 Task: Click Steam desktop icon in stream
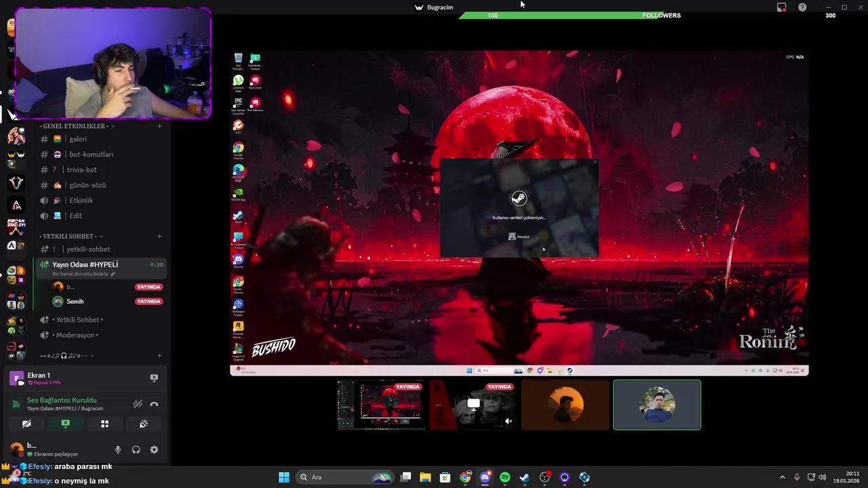[x=238, y=217]
